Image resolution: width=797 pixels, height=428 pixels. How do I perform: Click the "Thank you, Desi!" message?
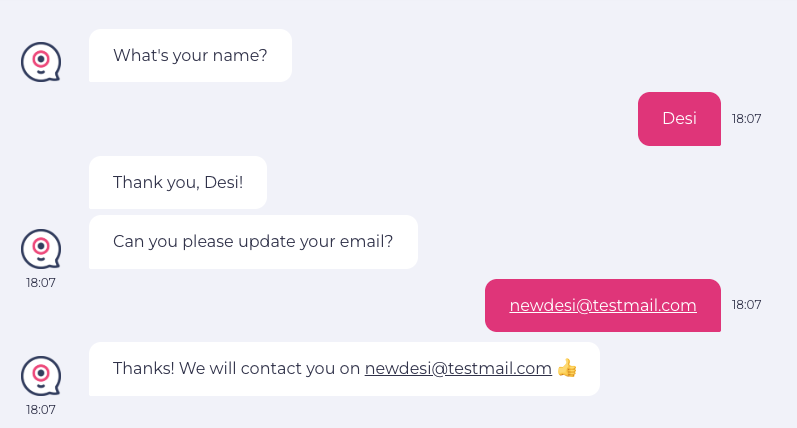(178, 182)
